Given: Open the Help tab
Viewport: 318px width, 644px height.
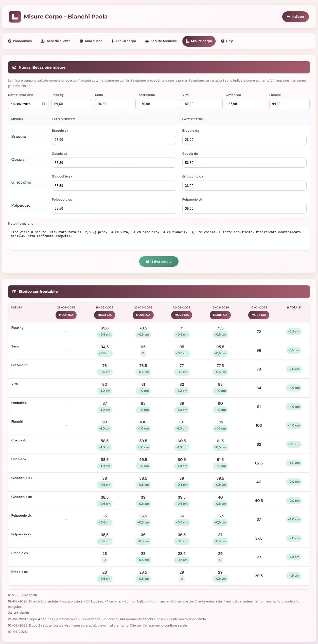Looking at the screenshot, I should pos(227,41).
